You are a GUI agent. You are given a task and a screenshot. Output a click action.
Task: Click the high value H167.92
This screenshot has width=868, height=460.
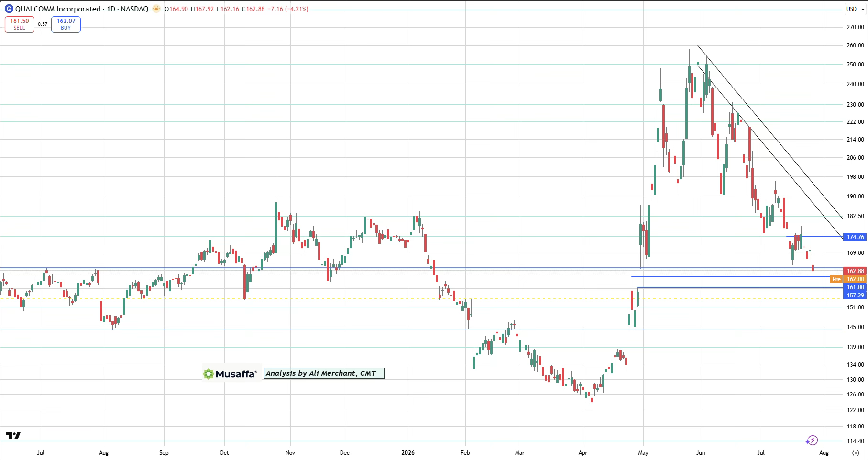pos(202,9)
